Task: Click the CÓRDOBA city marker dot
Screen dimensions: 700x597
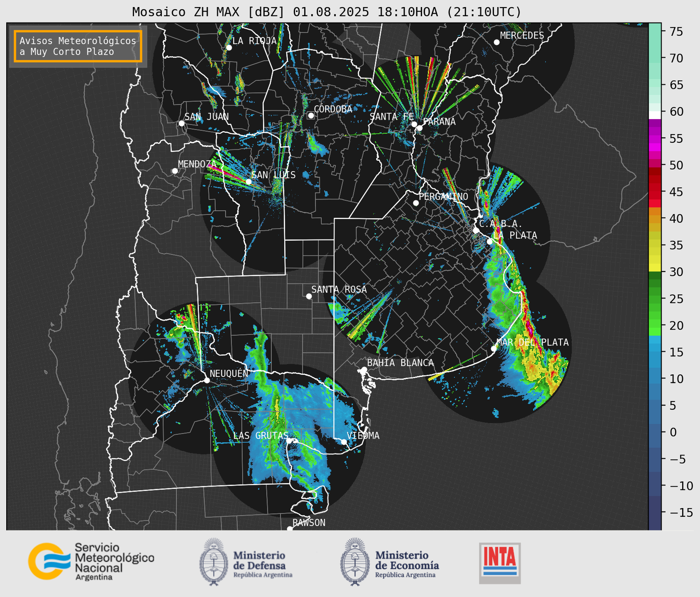Action: tap(310, 115)
